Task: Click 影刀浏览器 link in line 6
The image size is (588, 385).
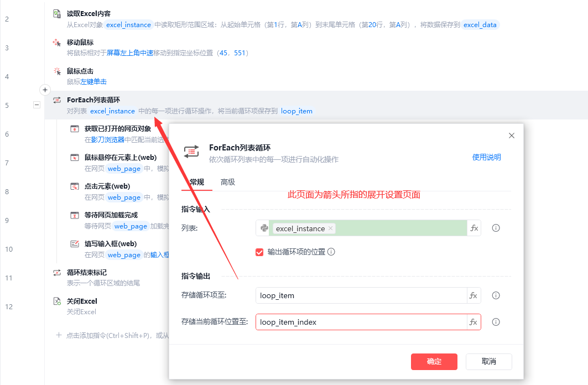Action: 108,139
